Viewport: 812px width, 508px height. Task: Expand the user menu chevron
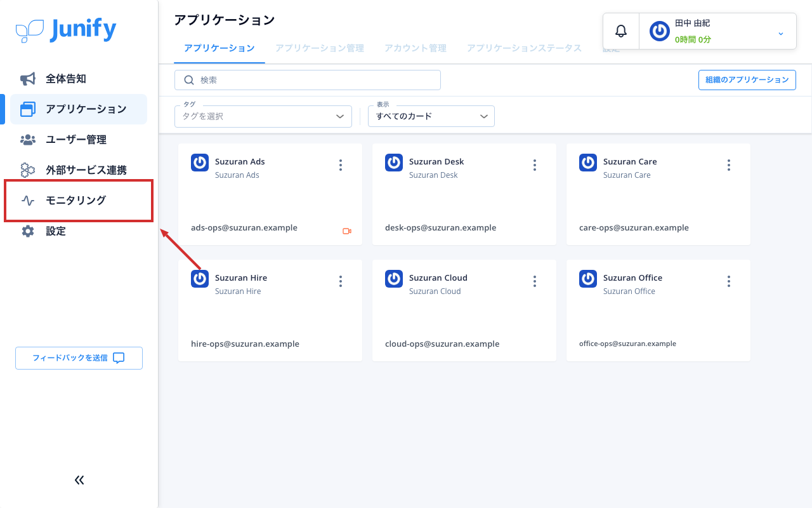click(781, 33)
